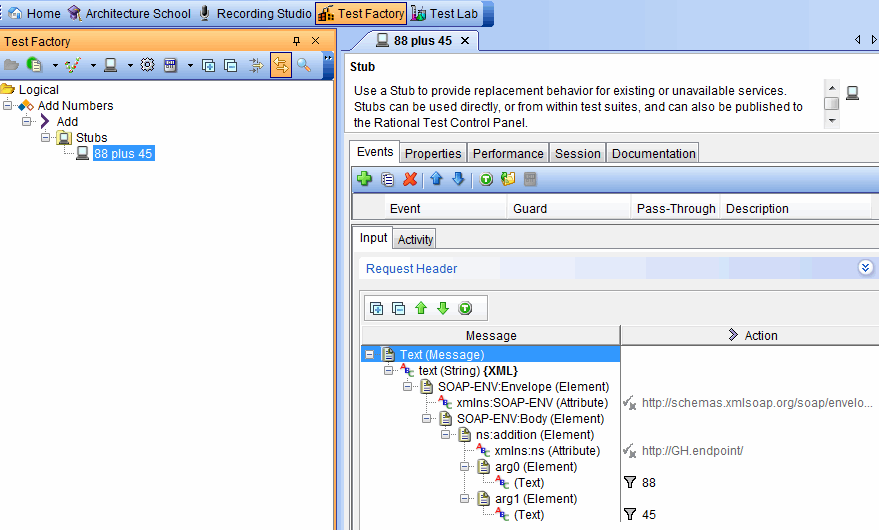Screen dimensions: 879x530
Task: Move message node up with green arrow
Action: 421,308
